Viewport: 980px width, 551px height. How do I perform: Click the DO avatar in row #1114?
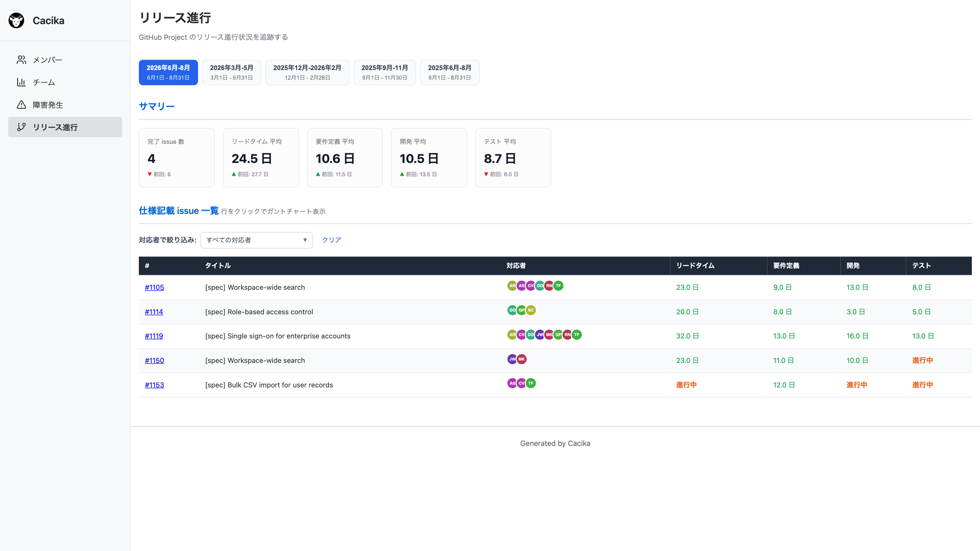[x=512, y=310]
